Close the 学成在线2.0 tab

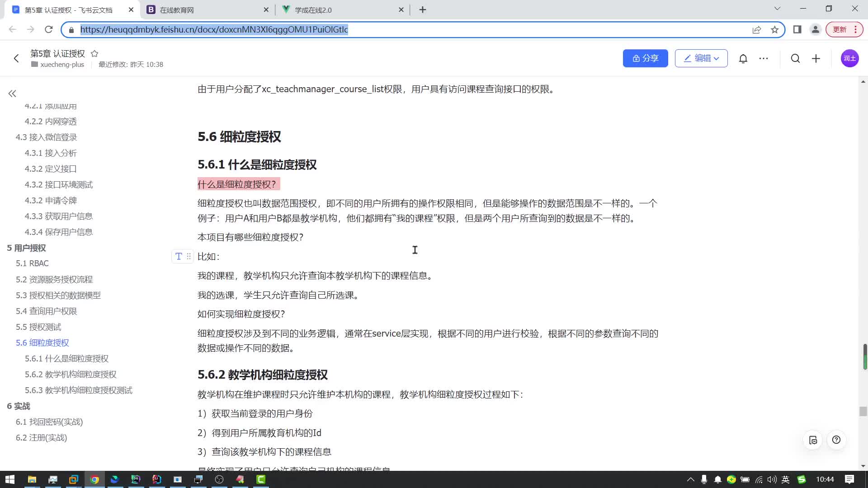pyautogui.click(x=401, y=9)
